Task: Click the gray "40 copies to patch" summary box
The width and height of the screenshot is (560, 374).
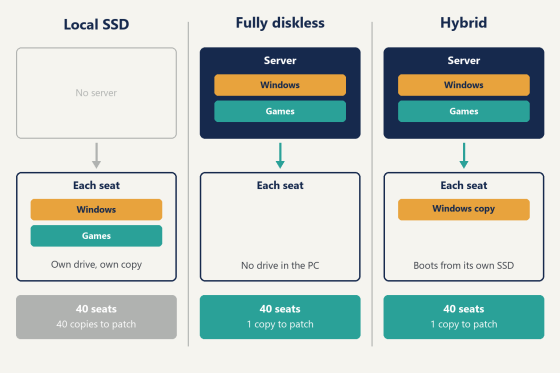Action: click(x=96, y=317)
